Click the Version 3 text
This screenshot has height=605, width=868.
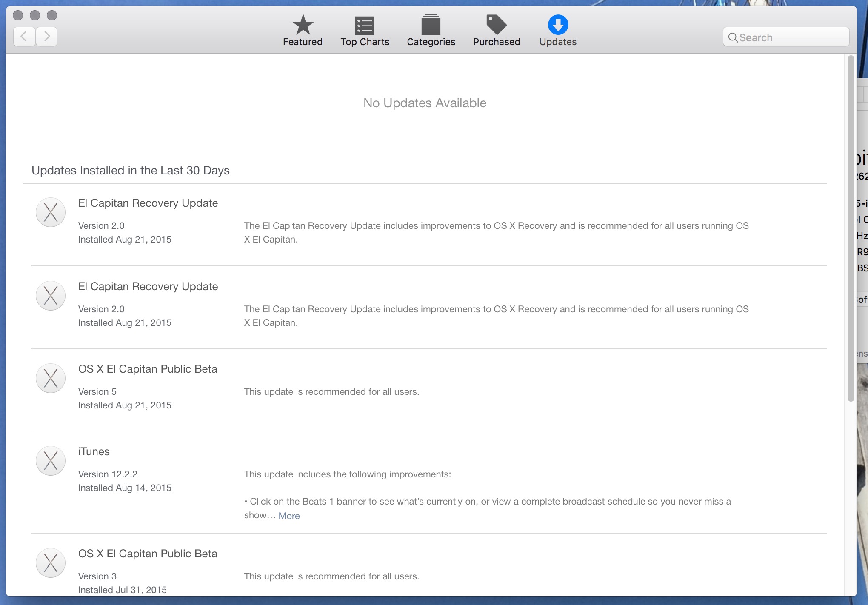[x=97, y=576]
